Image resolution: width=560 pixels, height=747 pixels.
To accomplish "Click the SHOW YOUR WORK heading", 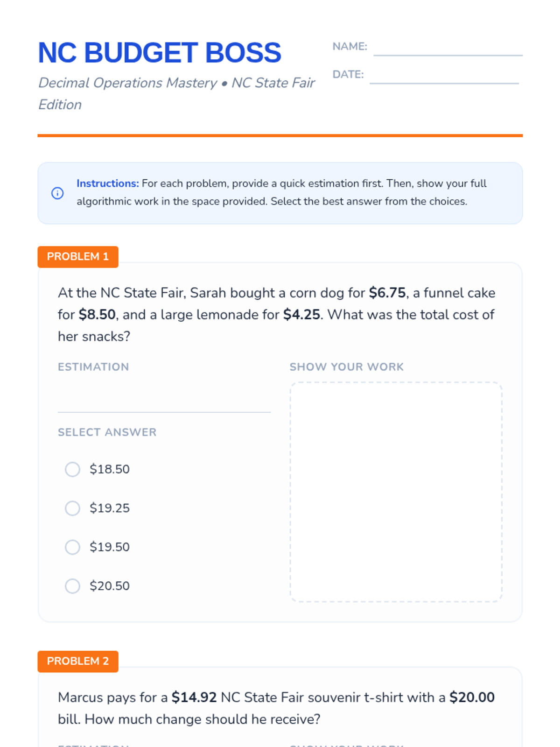I will click(346, 367).
